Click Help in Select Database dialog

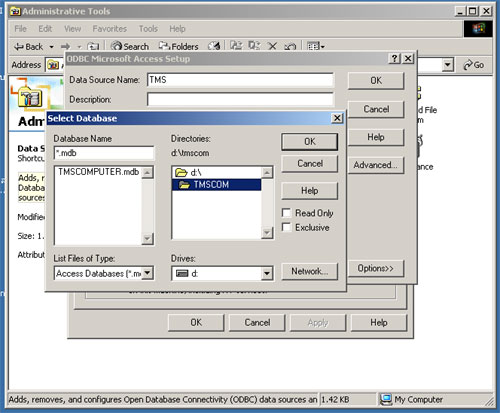tap(310, 191)
